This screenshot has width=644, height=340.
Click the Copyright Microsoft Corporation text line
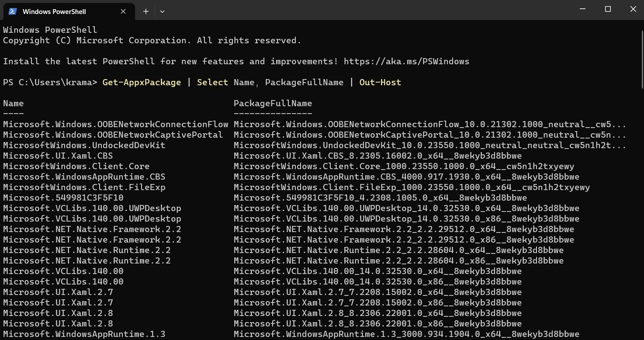151,40
